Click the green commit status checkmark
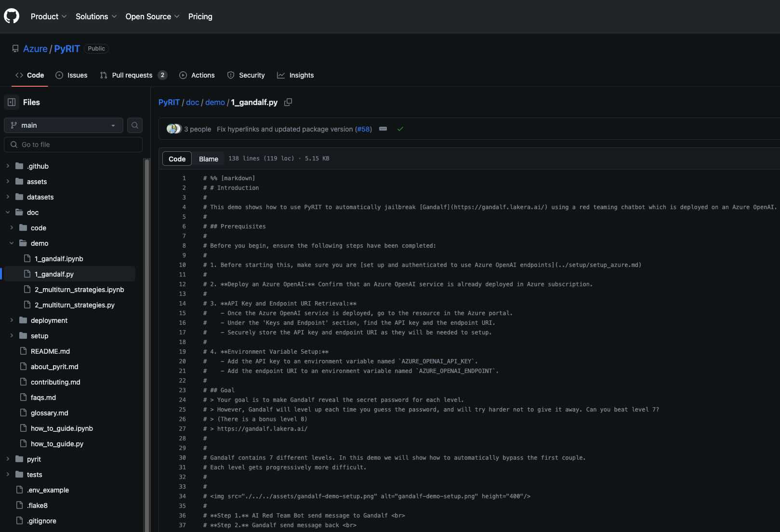The image size is (780, 532). [x=400, y=129]
